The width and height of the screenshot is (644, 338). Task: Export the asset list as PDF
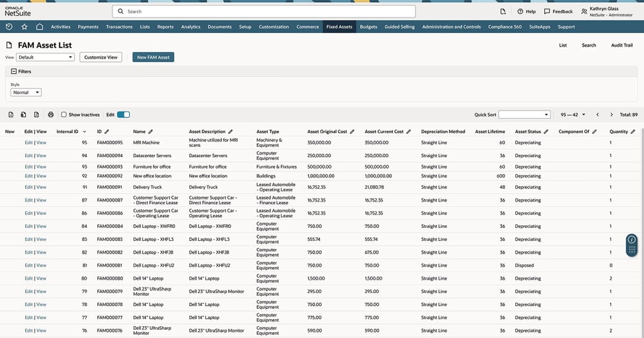pos(36,114)
